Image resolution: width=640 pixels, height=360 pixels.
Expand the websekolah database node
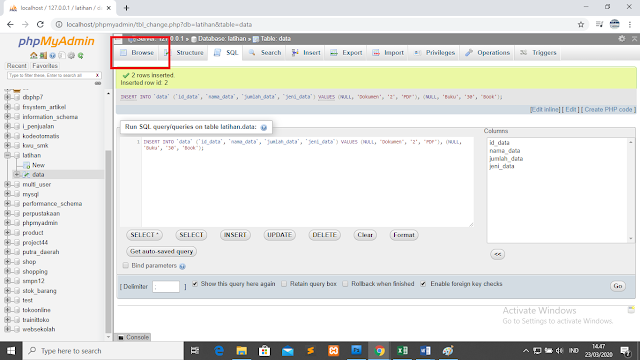tap(7, 329)
